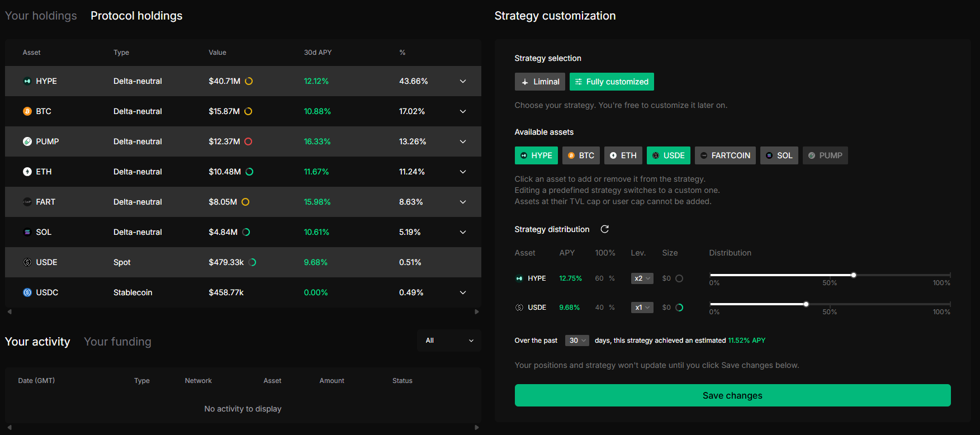Expand the USDC holdings row
This screenshot has height=435, width=980.
(x=463, y=292)
